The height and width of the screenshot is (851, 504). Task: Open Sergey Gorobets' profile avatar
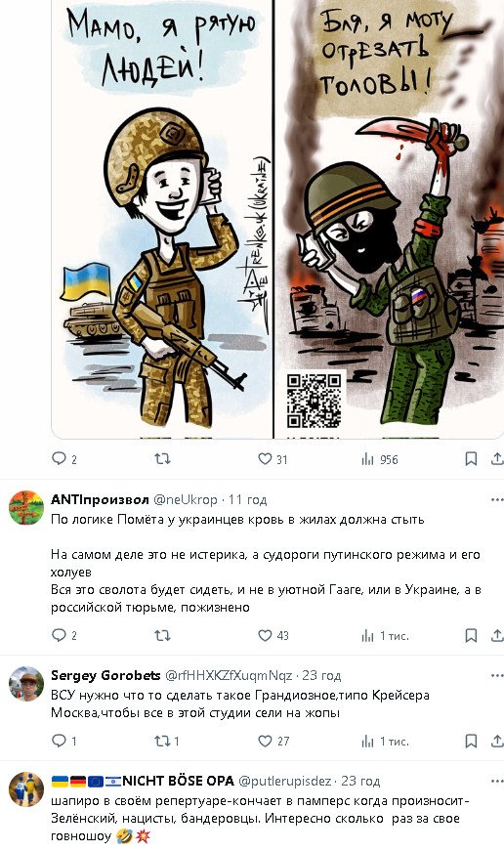(x=26, y=684)
